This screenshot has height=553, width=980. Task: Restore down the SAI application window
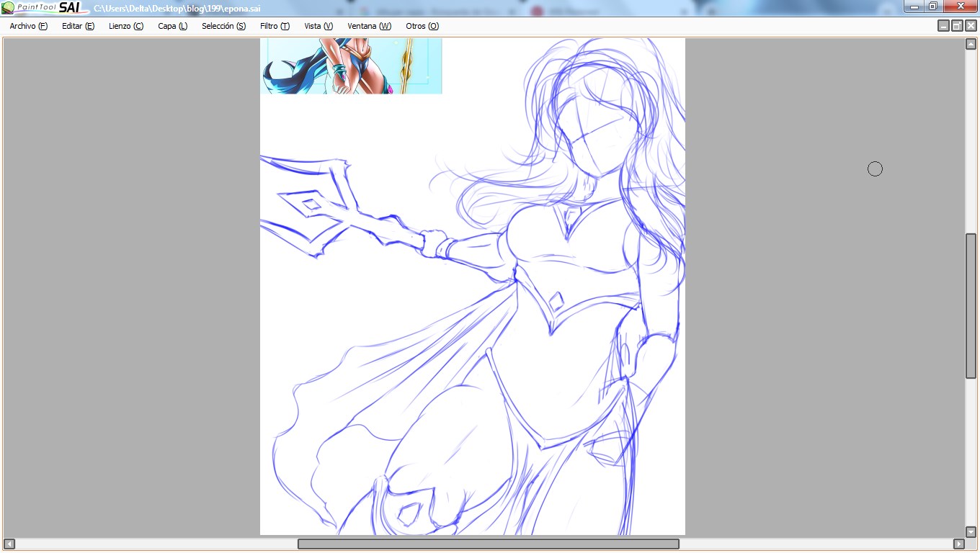933,6
